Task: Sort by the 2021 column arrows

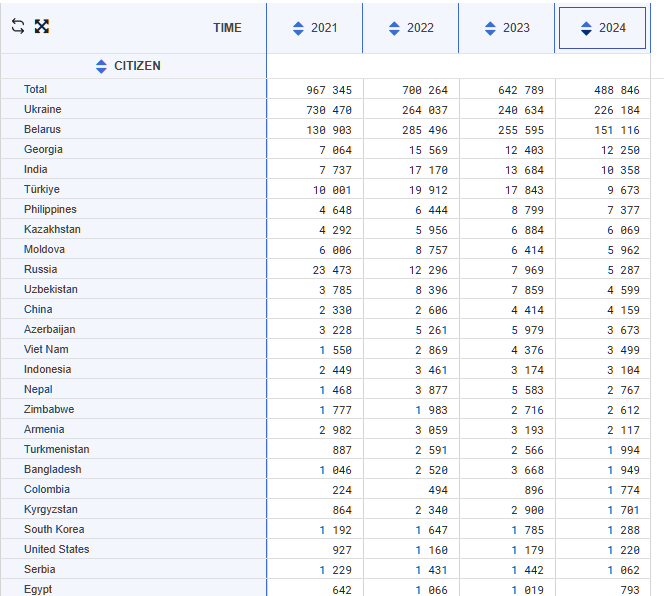Action: [298, 29]
